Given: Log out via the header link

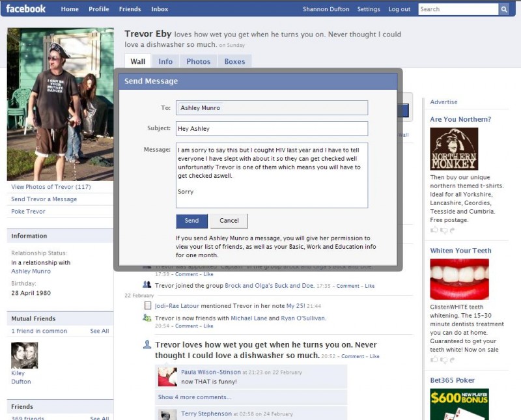Looking at the screenshot, I should 399,9.
